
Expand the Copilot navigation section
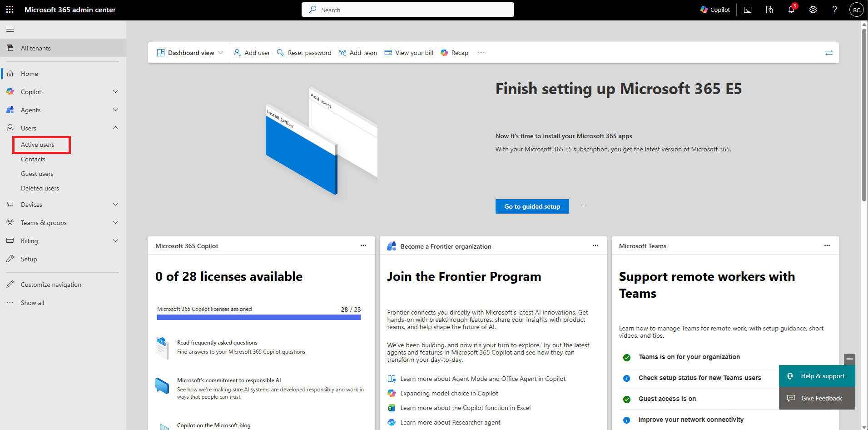click(x=115, y=92)
